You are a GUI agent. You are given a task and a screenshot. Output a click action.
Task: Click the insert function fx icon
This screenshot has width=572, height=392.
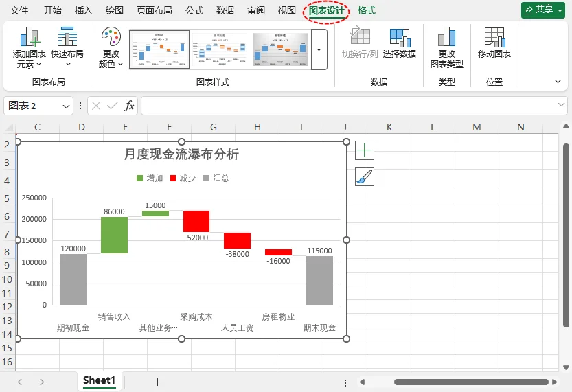[x=129, y=106]
